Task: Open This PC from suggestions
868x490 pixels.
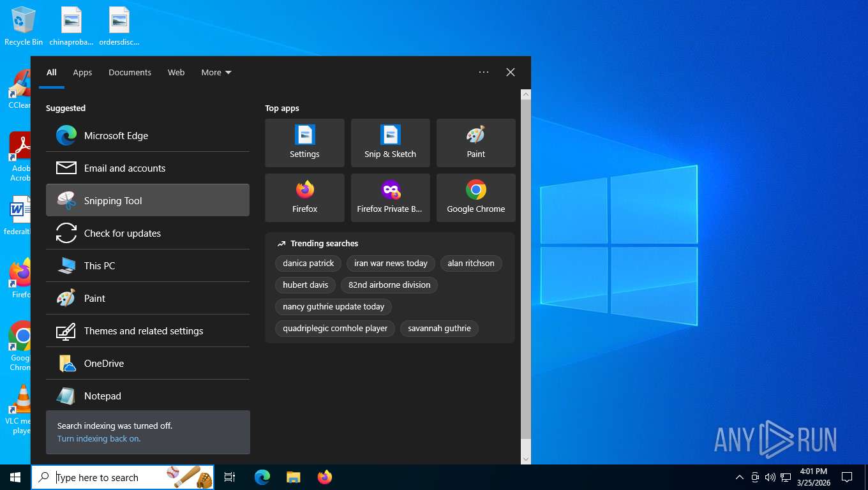Action: (x=147, y=265)
